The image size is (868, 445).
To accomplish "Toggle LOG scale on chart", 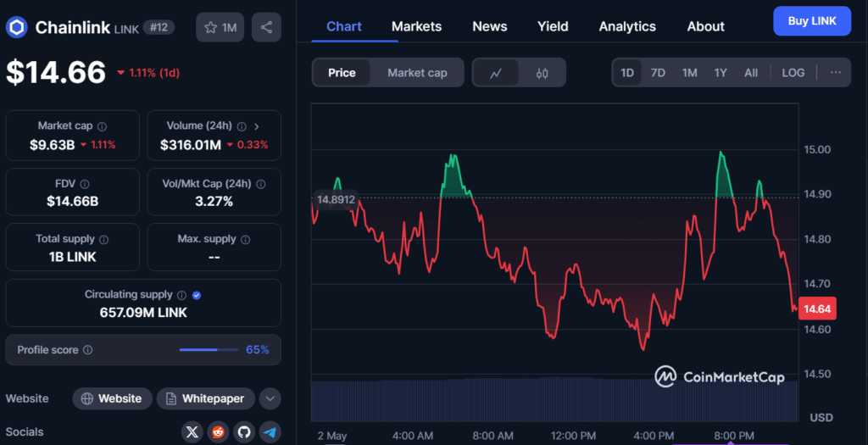I will (x=793, y=73).
